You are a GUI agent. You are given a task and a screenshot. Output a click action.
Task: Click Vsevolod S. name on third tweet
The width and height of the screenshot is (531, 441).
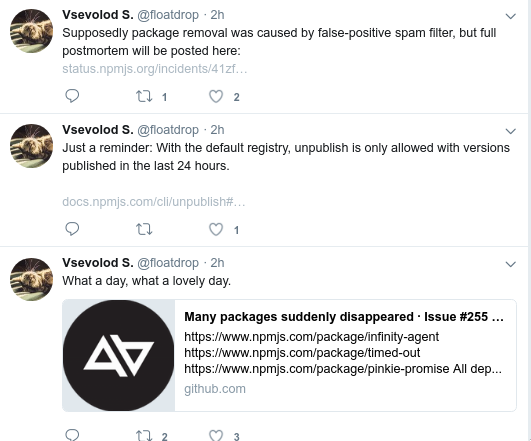coord(98,262)
